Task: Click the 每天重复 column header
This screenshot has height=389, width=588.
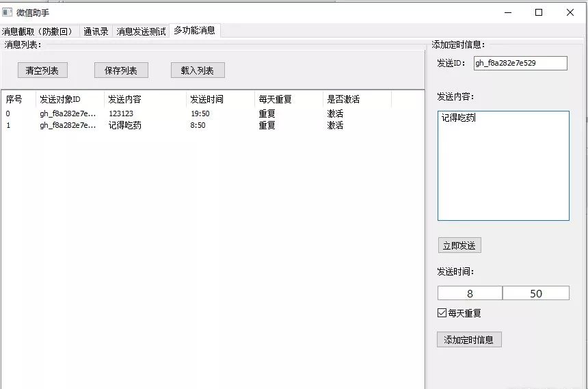Action: click(289, 99)
